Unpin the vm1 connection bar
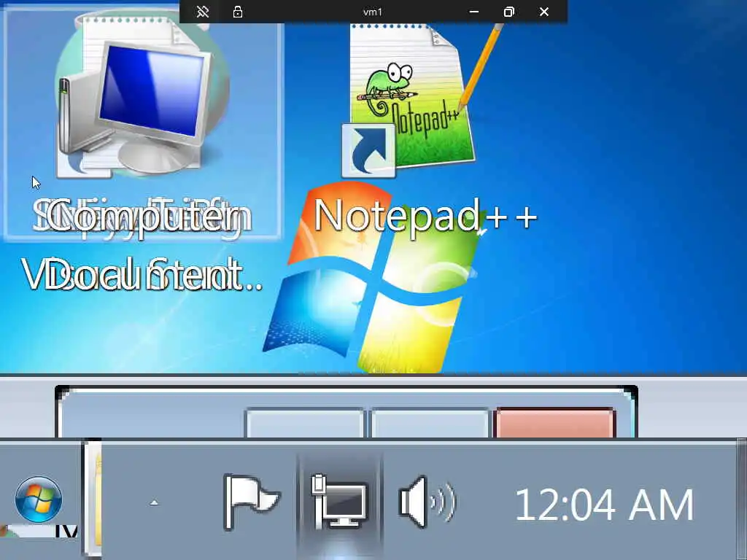This screenshot has height=560, width=747. pos(203,12)
